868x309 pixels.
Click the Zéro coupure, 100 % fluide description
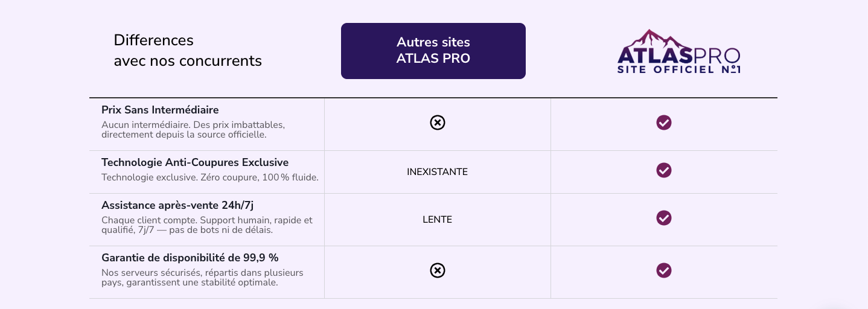pos(209,177)
